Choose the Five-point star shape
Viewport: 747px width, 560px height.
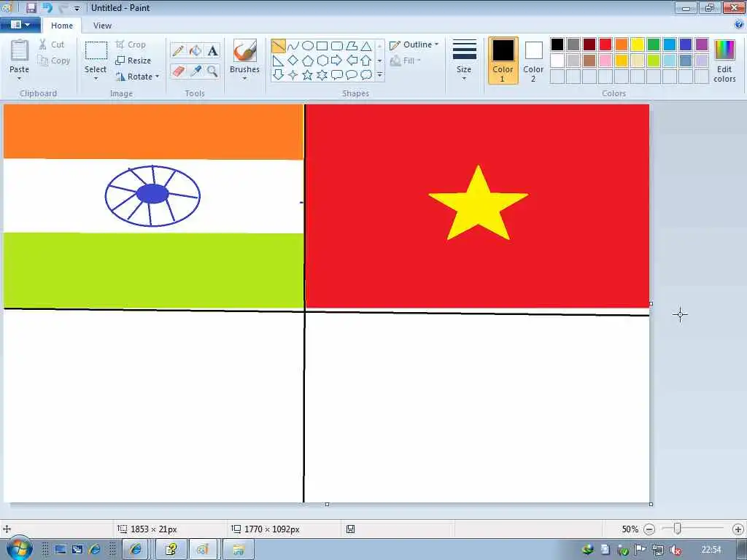coord(308,75)
